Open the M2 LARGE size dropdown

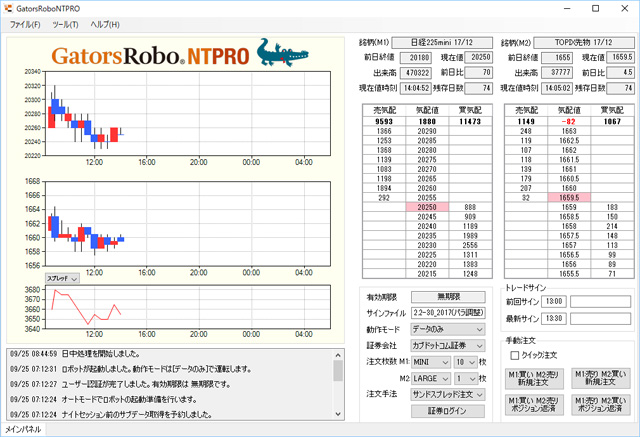click(431, 379)
